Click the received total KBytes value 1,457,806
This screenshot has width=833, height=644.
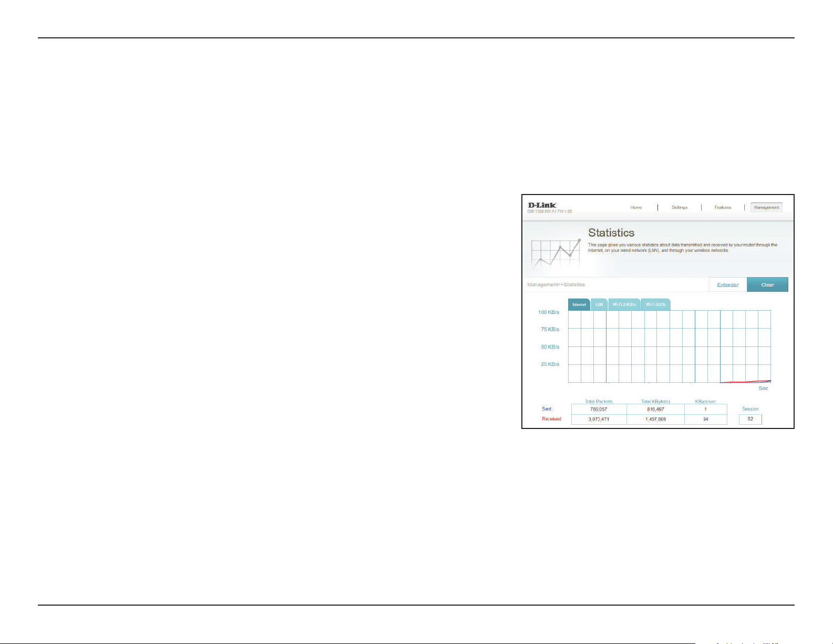(655, 419)
